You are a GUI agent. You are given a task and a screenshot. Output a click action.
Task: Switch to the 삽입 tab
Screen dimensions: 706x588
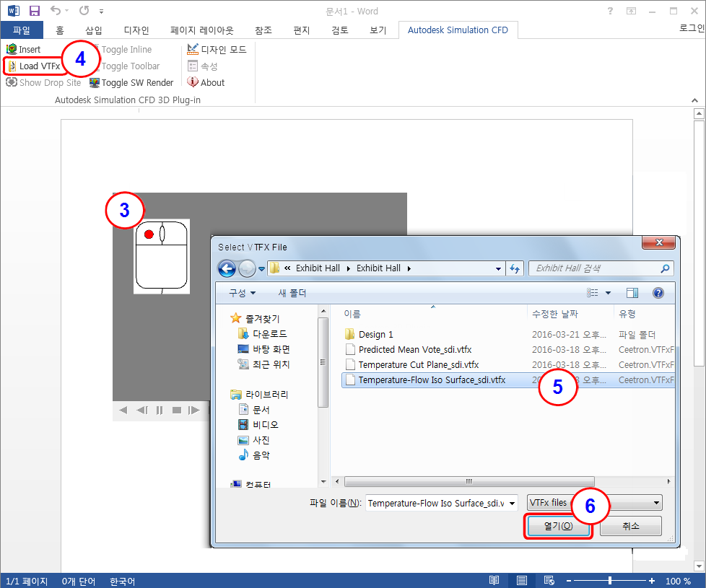(x=94, y=30)
